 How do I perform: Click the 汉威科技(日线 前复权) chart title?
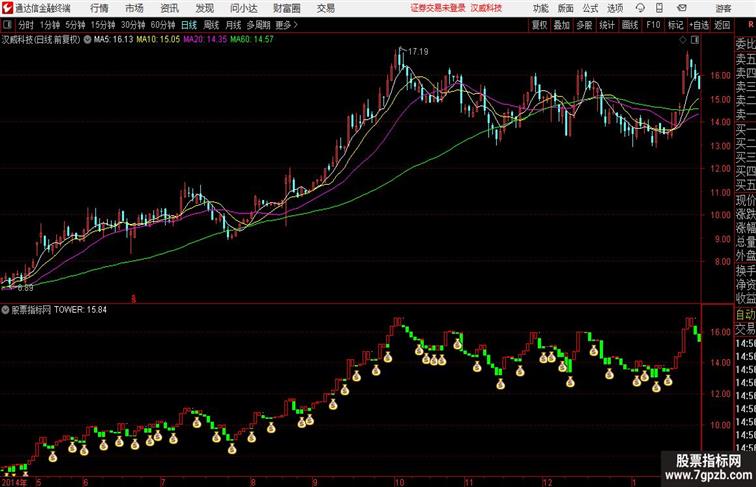click(41, 40)
